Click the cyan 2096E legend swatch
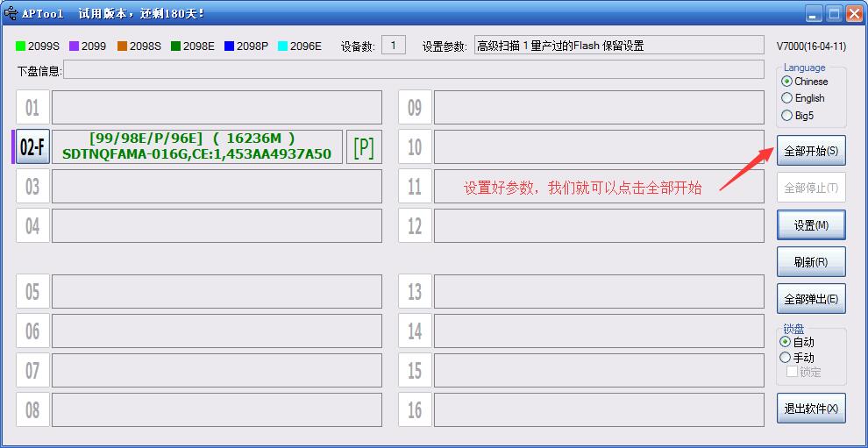 [x=282, y=46]
